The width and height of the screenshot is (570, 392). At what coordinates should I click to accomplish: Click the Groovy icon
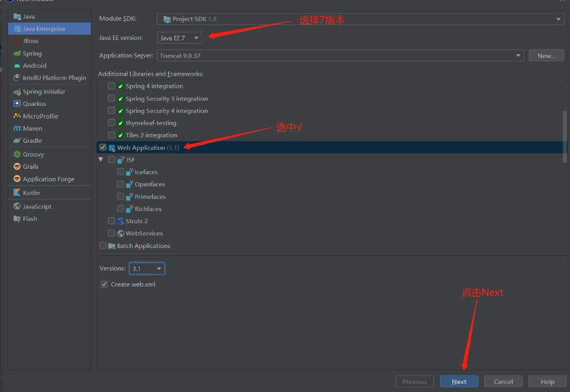coord(17,154)
